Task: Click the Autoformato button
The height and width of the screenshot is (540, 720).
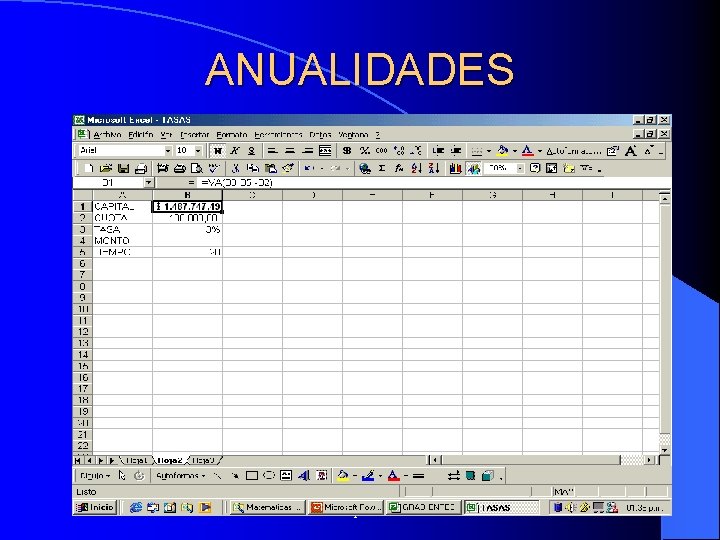Action: coord(574,151)
